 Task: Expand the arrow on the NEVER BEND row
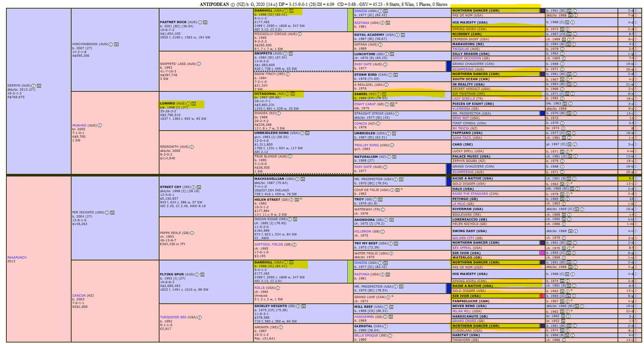(636, 306)
